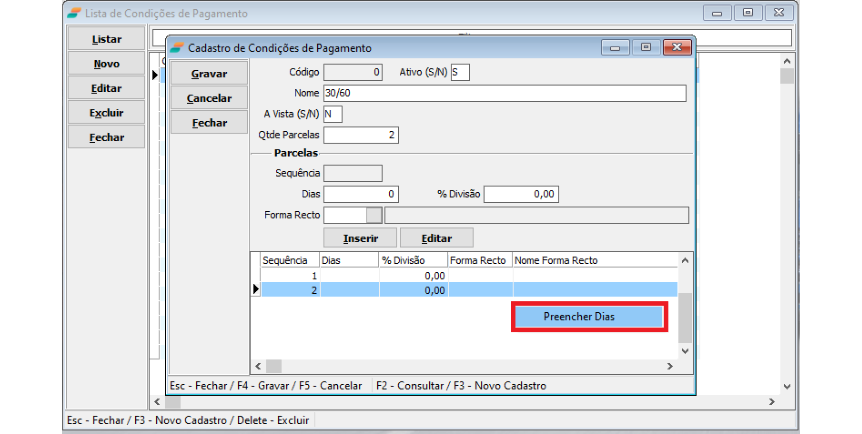
Task: Click the Cadastro dialog title bar icon
Action: 177,47
